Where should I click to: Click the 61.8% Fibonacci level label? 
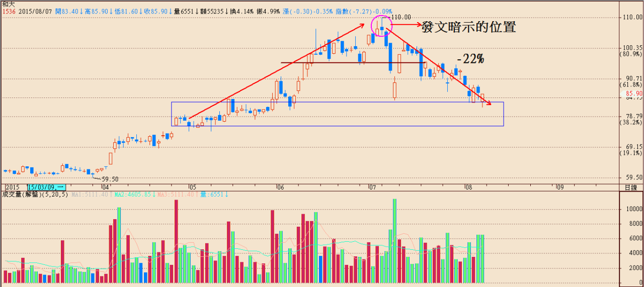[631, 84]
